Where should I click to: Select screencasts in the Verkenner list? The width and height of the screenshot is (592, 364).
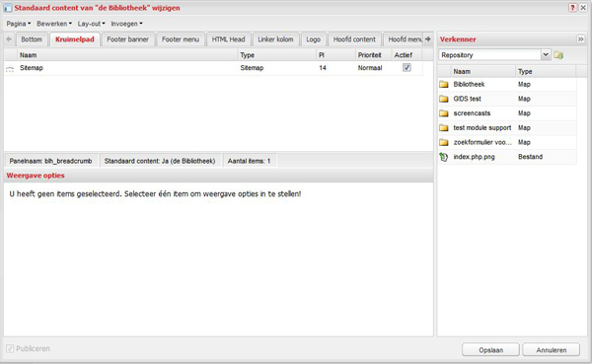pyautogui.click(x=472, y=113)
